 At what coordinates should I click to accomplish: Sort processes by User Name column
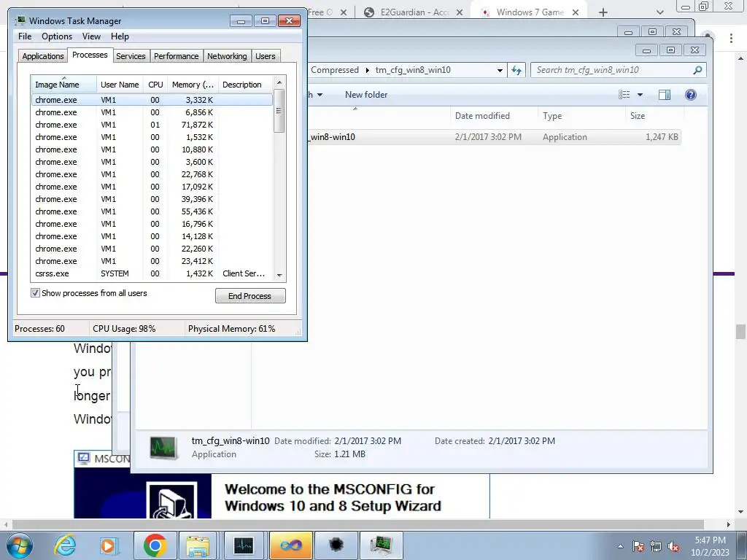point(120,85)
